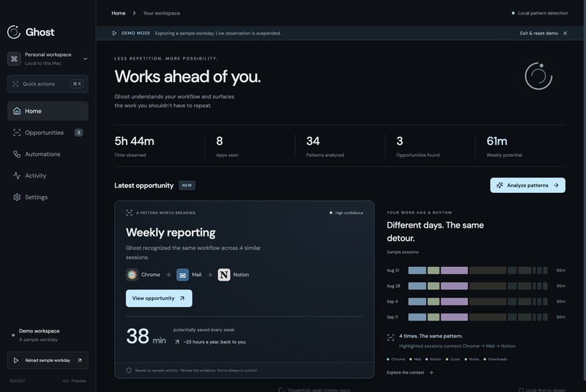The height and width of the screenshot is (392, 586).
Task: Go to Home in sidebar
Action: (48, 111)
